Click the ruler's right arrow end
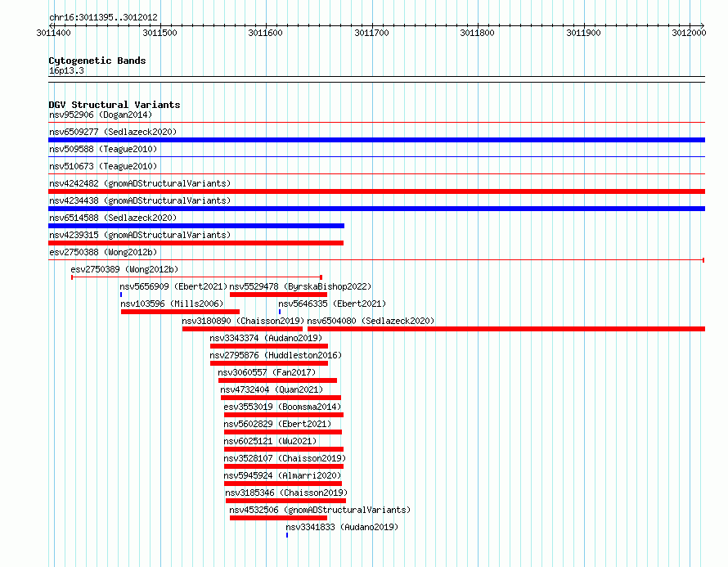The width and height of the screenshot is (728, 567). tap(703, 25)
